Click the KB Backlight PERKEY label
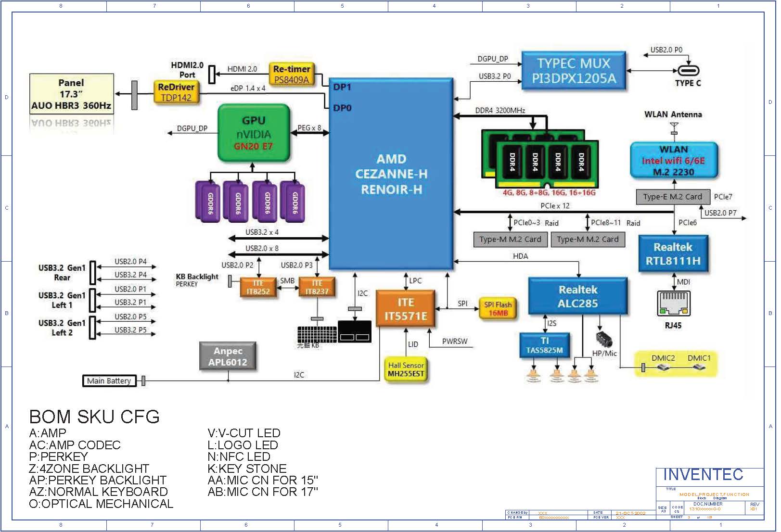This screenshot has height=532, width=781. tap(197, 280)
